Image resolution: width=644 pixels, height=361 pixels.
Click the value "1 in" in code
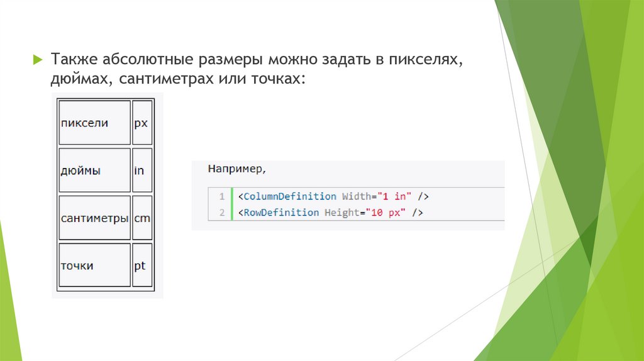coord(394,196)
